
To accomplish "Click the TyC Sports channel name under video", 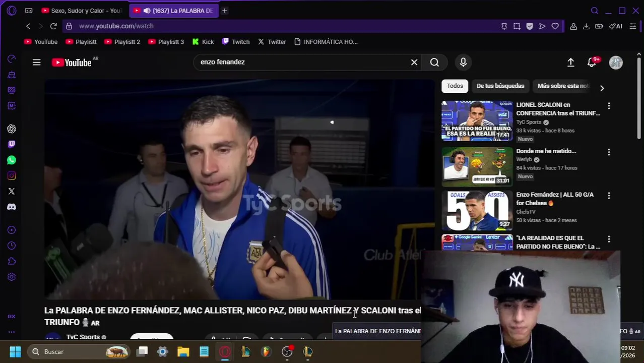I will [83, 336].
